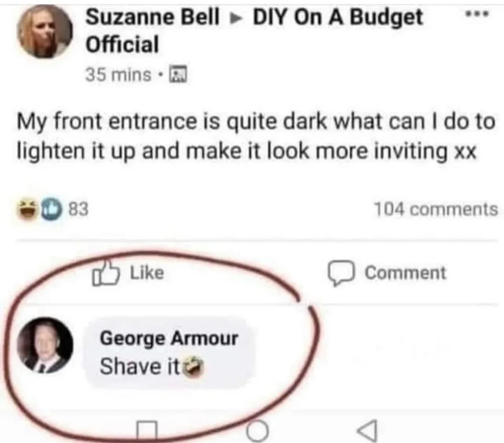Open the 35 mins post timestamp

coord(118,75)
